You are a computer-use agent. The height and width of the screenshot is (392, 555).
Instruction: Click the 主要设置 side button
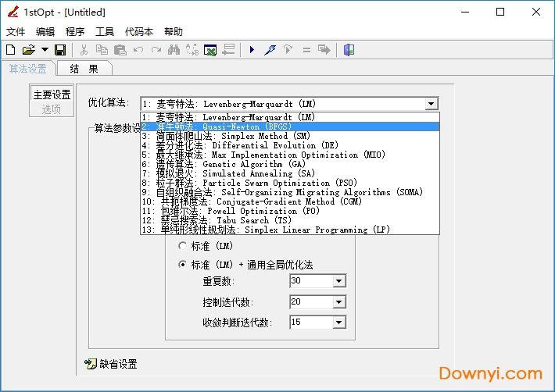[52, 94]
